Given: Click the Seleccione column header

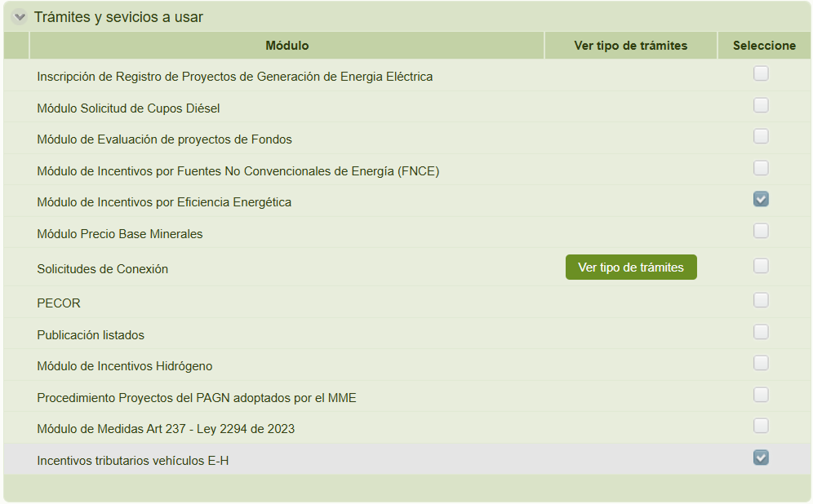Looking at the screenshot, I should [x=764, y=46].
